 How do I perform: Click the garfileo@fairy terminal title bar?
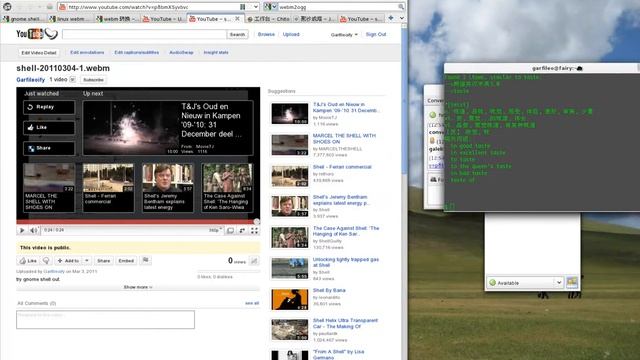point(542,68)
